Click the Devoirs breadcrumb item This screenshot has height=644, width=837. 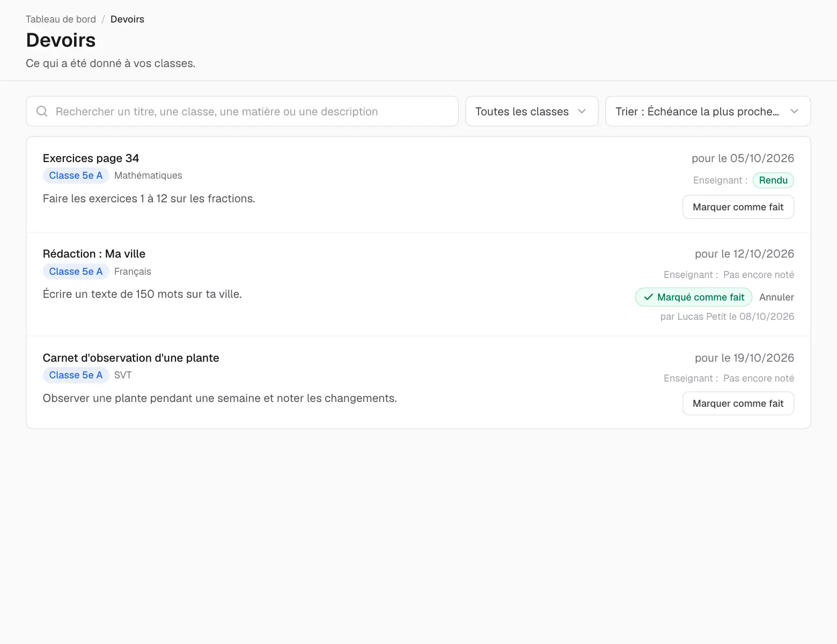pos(127,19)
